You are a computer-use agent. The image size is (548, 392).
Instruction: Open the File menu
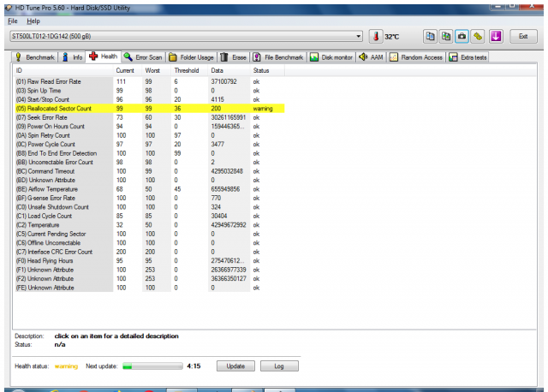[15, 21]
